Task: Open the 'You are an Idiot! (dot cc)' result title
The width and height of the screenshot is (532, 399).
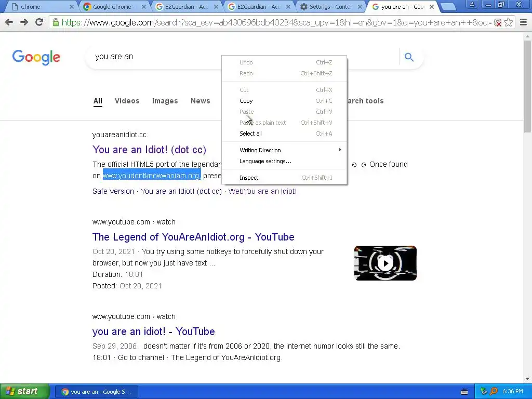Action: pyautogui.click(x=149, y=150)
